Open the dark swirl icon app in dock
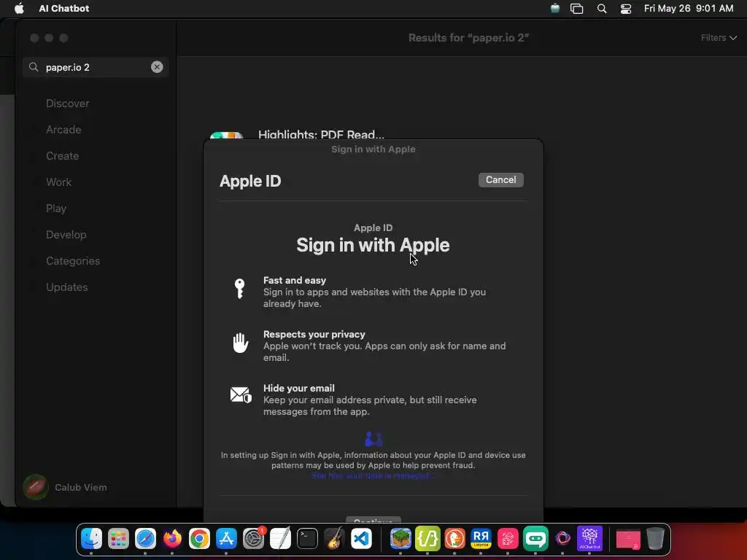 (x=562, y=539)
